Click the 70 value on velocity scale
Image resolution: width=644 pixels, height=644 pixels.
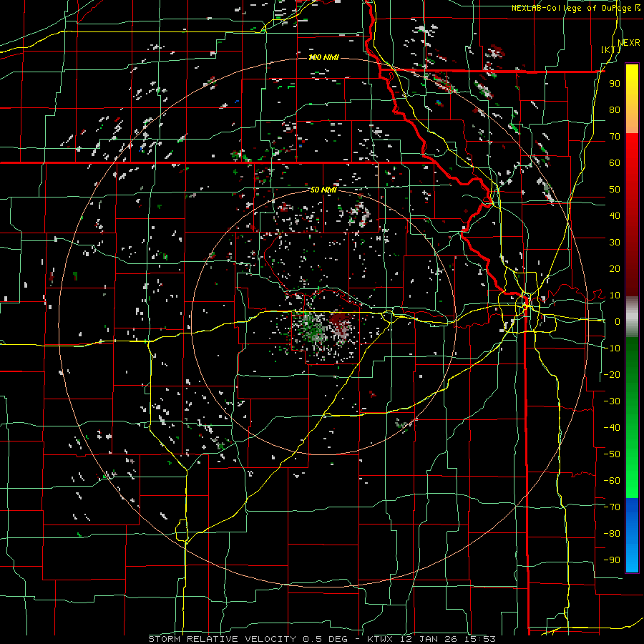615,137
